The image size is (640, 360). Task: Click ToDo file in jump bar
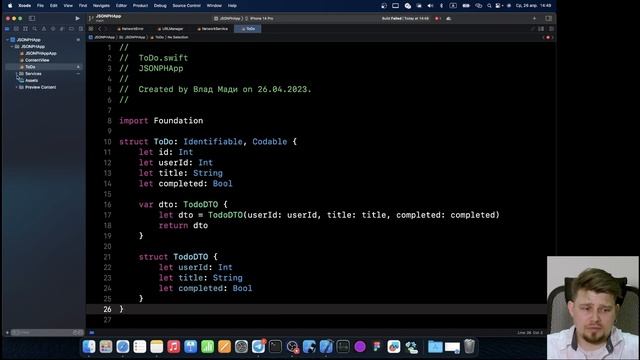click(157, 37)
